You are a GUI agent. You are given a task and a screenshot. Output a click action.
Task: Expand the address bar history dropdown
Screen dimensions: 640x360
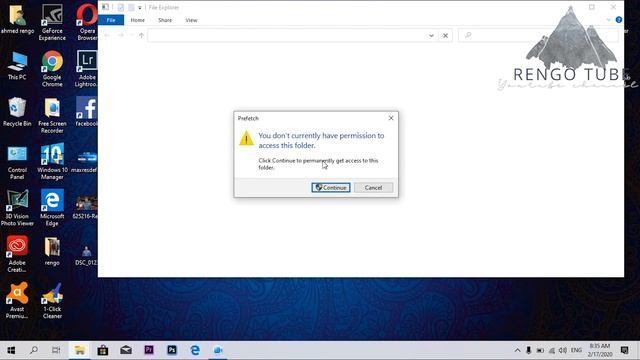[x=431, y=36]
